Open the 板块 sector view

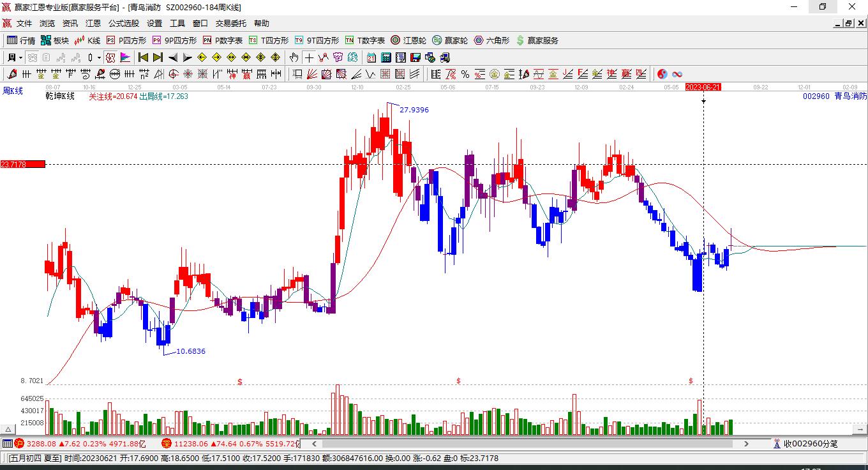(x=55, y=40)
